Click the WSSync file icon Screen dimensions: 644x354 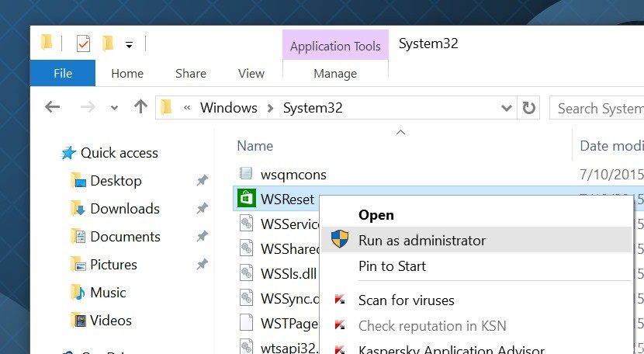point(246,297)
